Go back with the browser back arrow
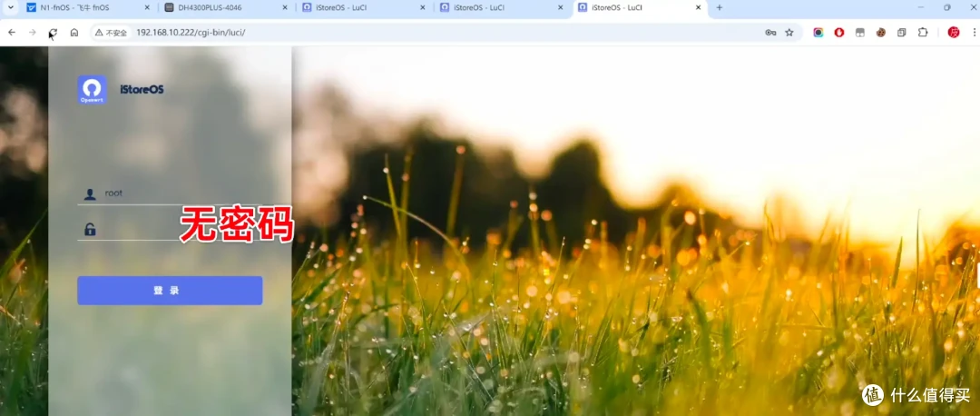Screen dimensions: 980x416 pos(12,33)
